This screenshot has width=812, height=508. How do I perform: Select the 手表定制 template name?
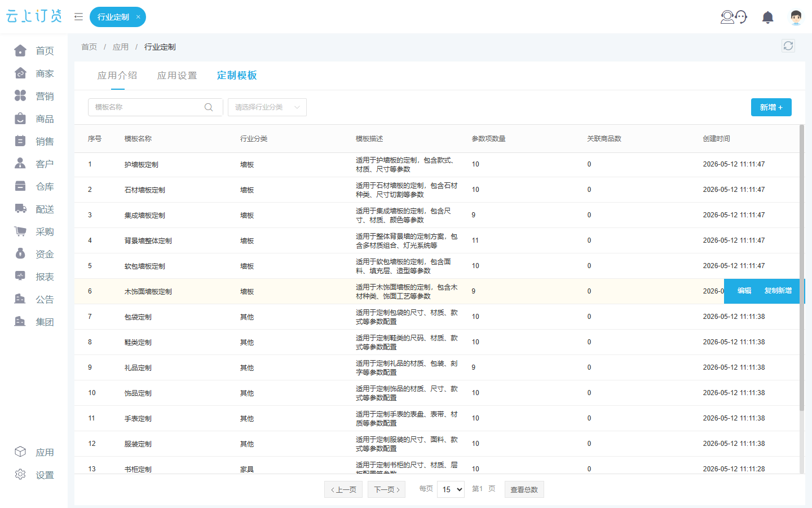tap(138, 419)
